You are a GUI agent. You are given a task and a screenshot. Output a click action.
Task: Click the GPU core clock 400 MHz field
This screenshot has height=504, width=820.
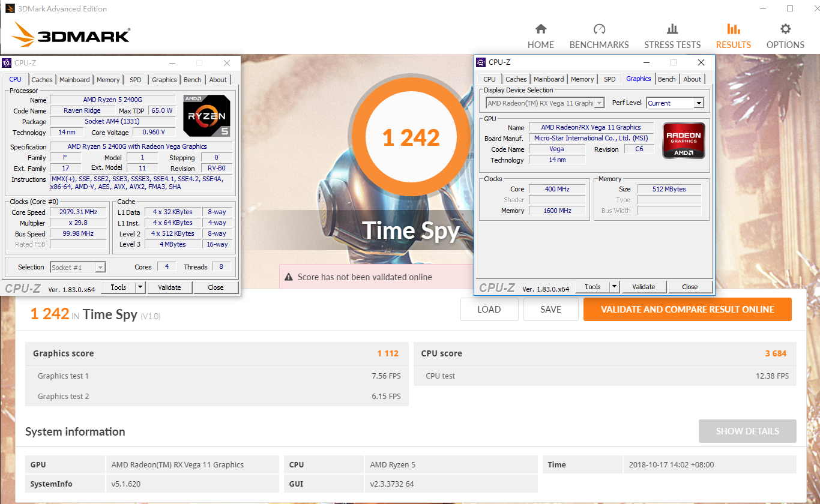tap(557, 189)
